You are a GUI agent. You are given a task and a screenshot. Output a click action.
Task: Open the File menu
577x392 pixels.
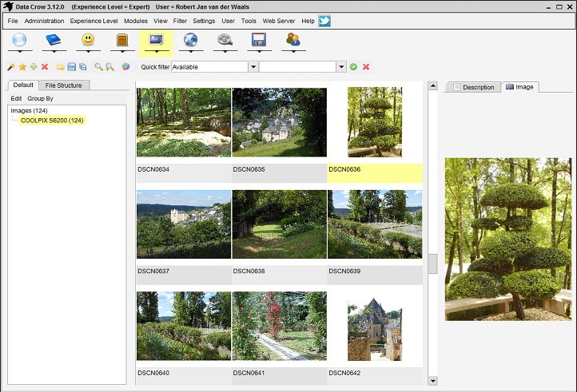pyautogui.click(x=13, y=21)
